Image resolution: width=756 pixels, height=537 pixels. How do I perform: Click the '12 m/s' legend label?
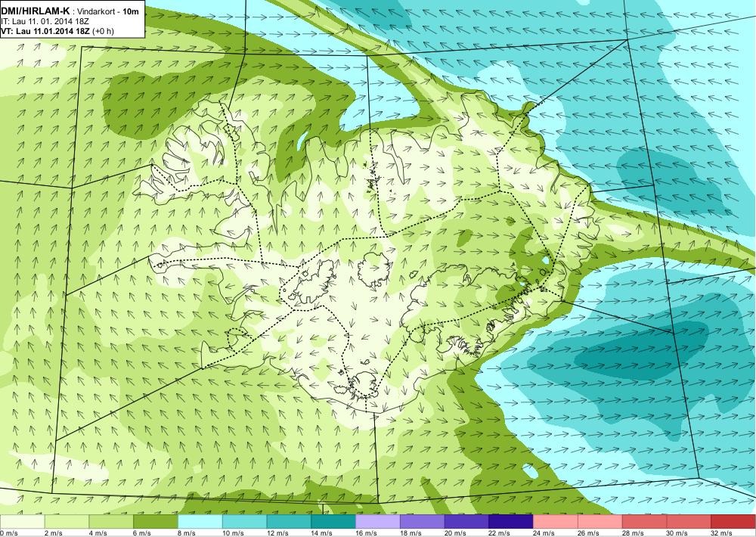[277, 533]
